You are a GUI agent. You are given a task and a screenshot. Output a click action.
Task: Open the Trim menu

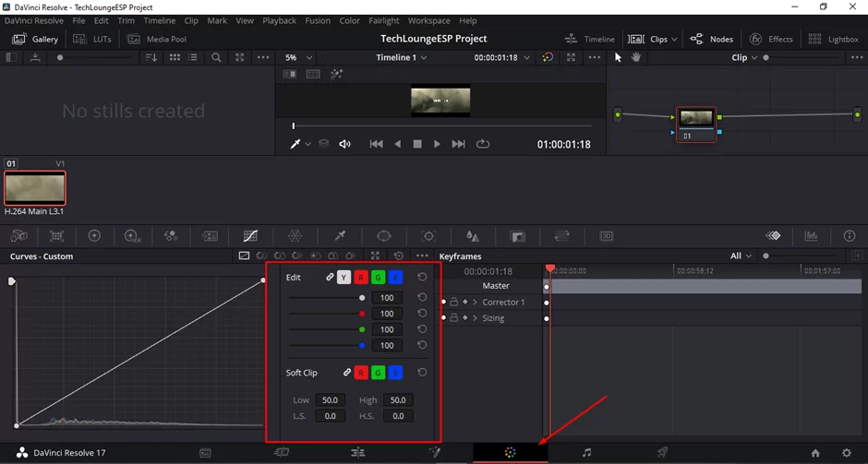click(x=126, y=20)
